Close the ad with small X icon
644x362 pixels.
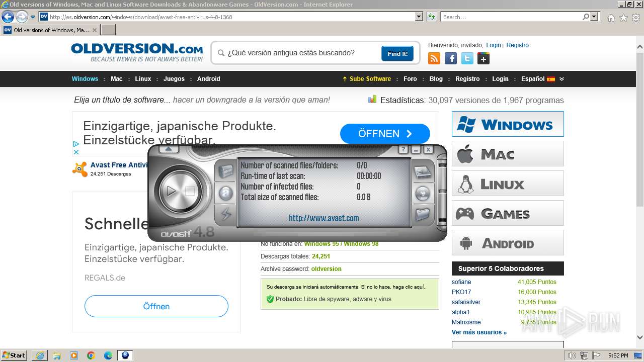(x=76, y=152)
